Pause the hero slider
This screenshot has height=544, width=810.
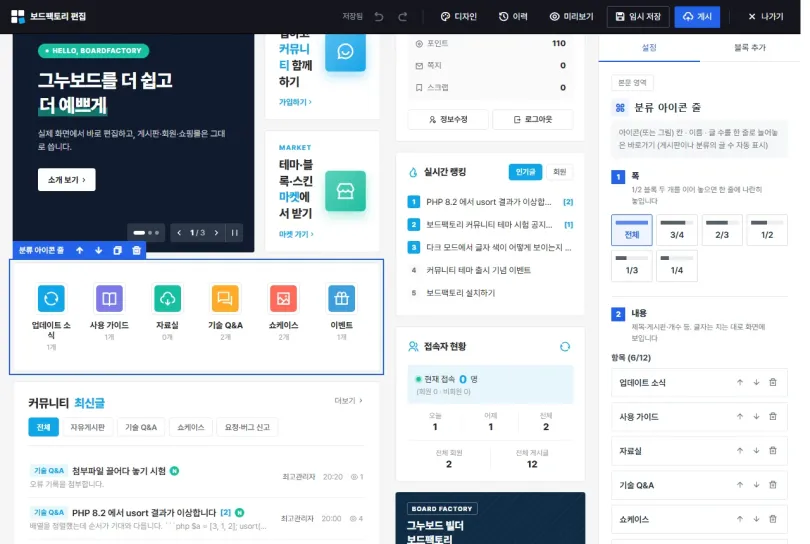(235, 233)
